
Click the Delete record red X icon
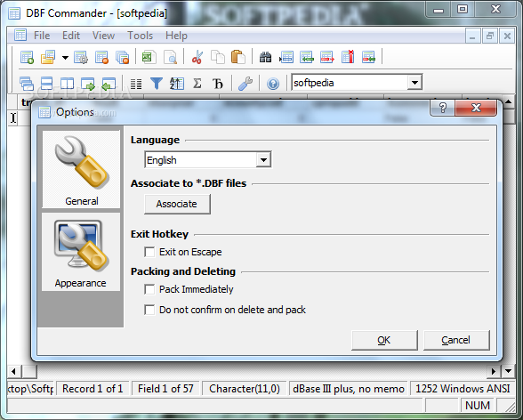[348, 57]
